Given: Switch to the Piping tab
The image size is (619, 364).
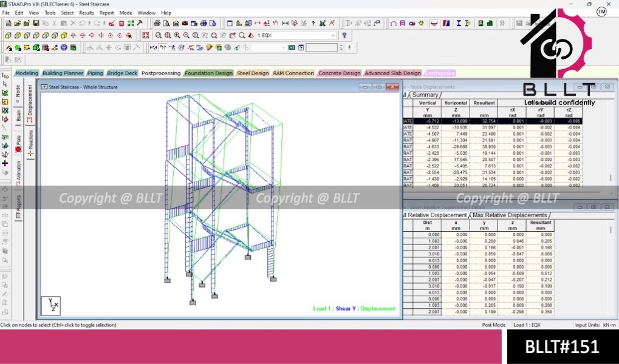Looking at the screenshot, I should coord(95,73).
